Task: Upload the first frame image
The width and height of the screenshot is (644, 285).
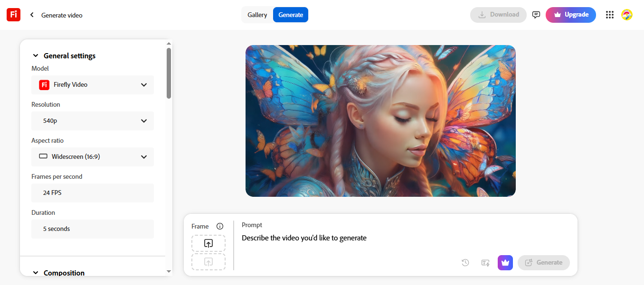Action: 208,243
